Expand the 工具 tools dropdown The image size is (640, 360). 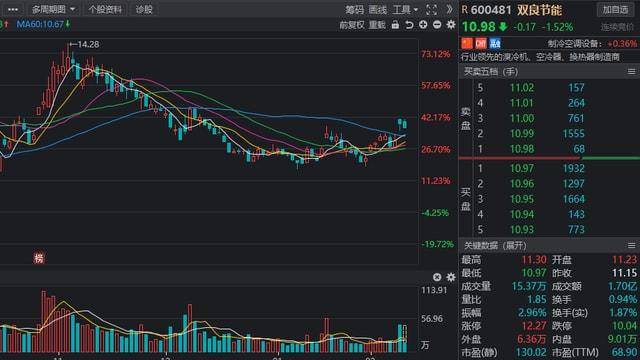[405, 9]
